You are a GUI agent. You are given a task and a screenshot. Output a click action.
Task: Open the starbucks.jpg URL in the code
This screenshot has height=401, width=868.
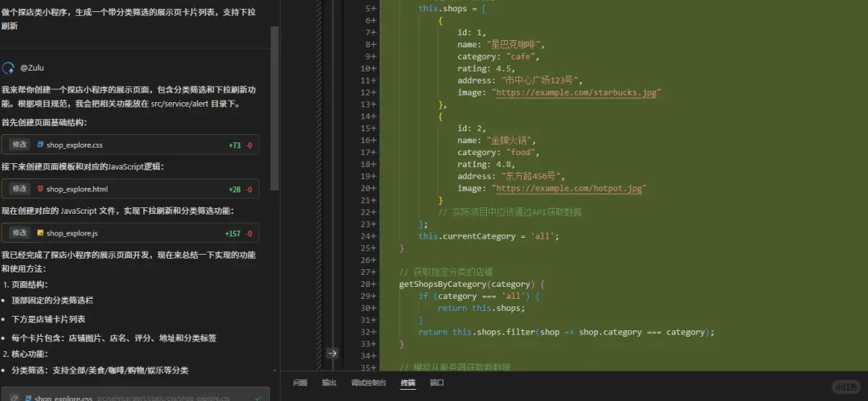576,92
